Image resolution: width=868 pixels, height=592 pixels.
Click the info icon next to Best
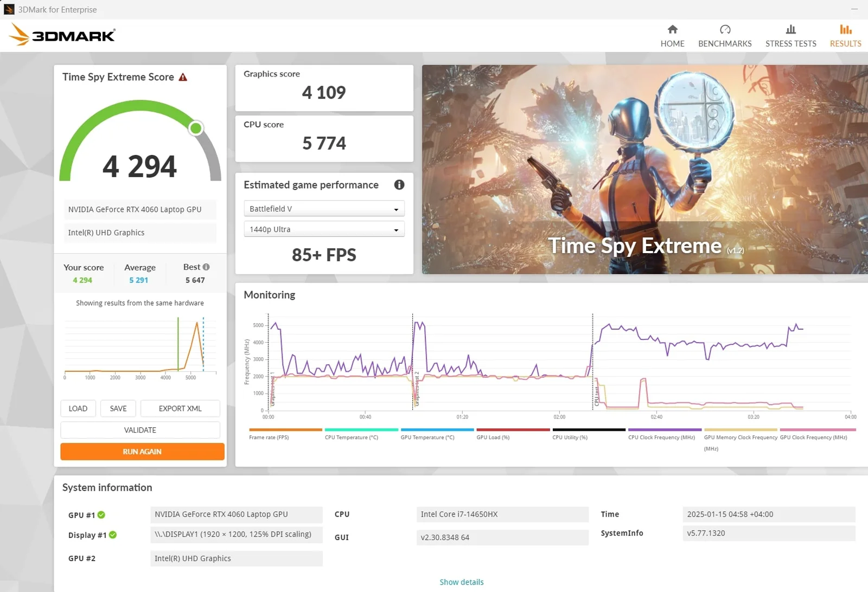[206, 267]
